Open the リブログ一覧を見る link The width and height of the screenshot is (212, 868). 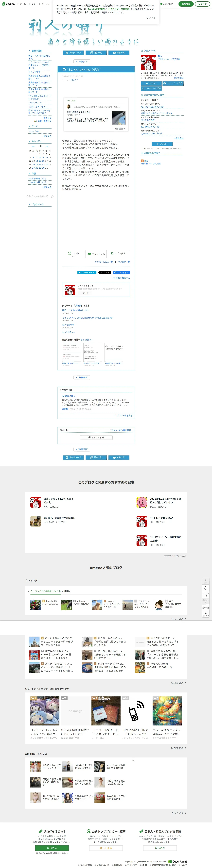tap(123, 416)
